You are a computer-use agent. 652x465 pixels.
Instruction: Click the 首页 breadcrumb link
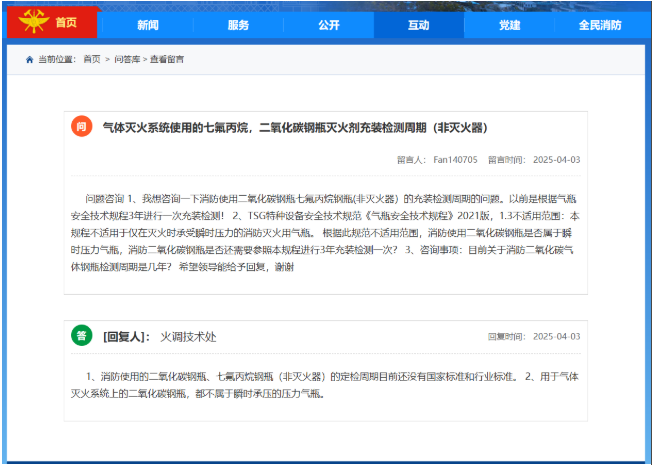pyautogui.click(x=92, y=60)
